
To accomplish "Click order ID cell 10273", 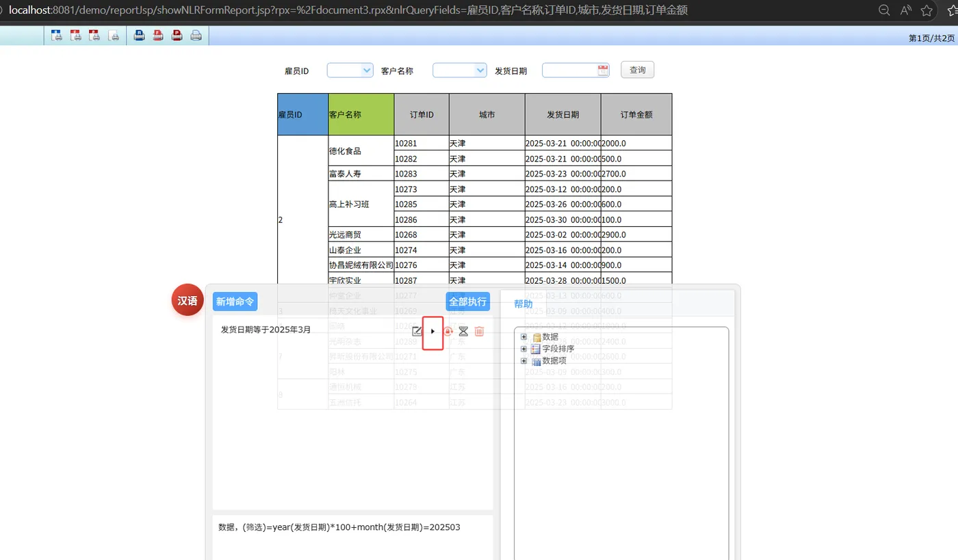I will 422,189.
